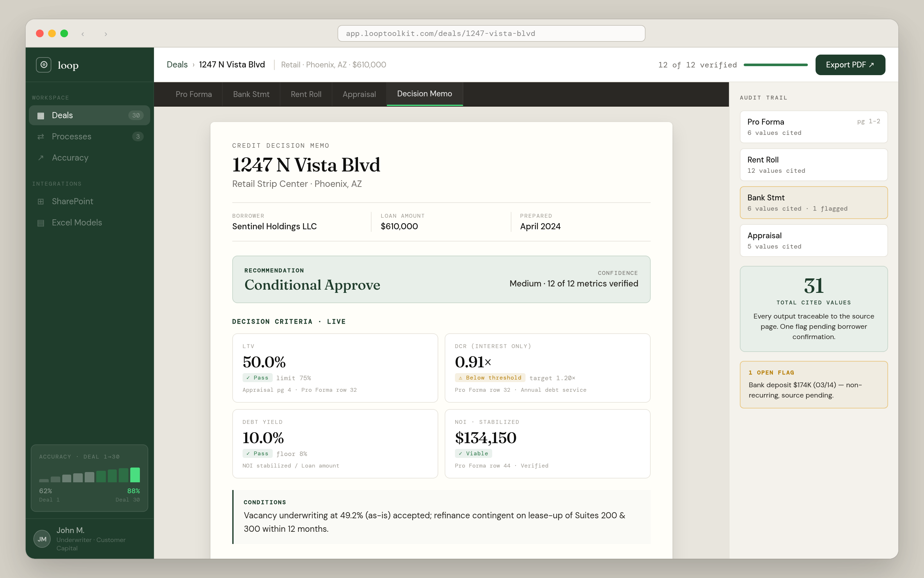Click 'Pro Forma row 44 · Verified' citation
Image resolution: width=924 pixels, height=578 pixels.
click(501, 466)
